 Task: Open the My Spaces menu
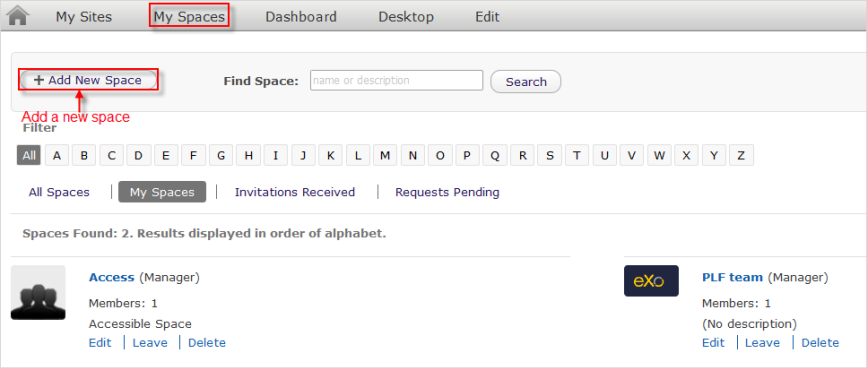190,17
